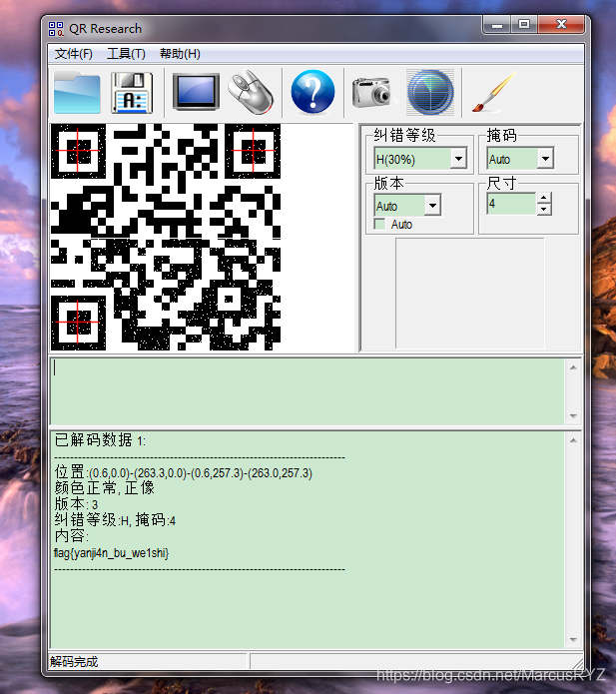The width and height of the screenshot is (616, 694).
Task: Minimize the QR Research window
Action: pos(497,25)
